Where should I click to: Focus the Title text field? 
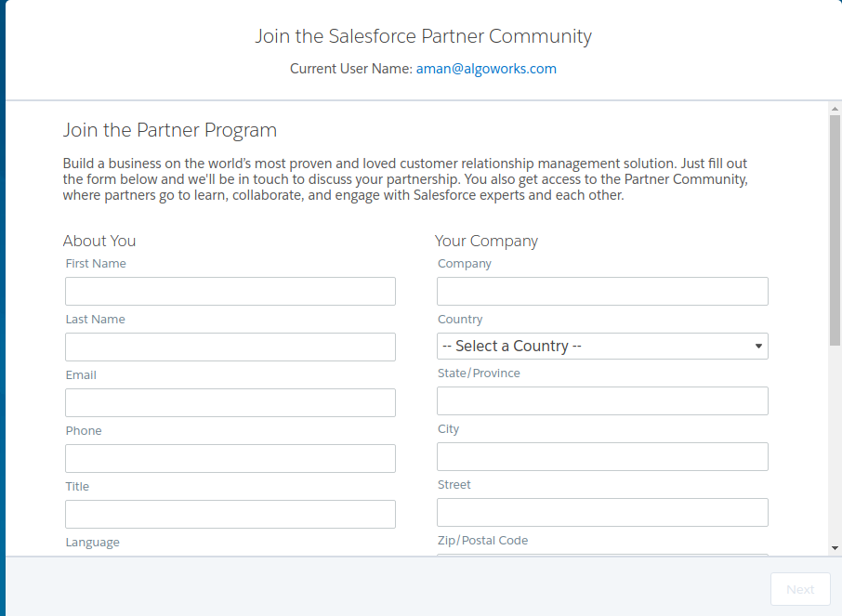[x=230, y=514]
